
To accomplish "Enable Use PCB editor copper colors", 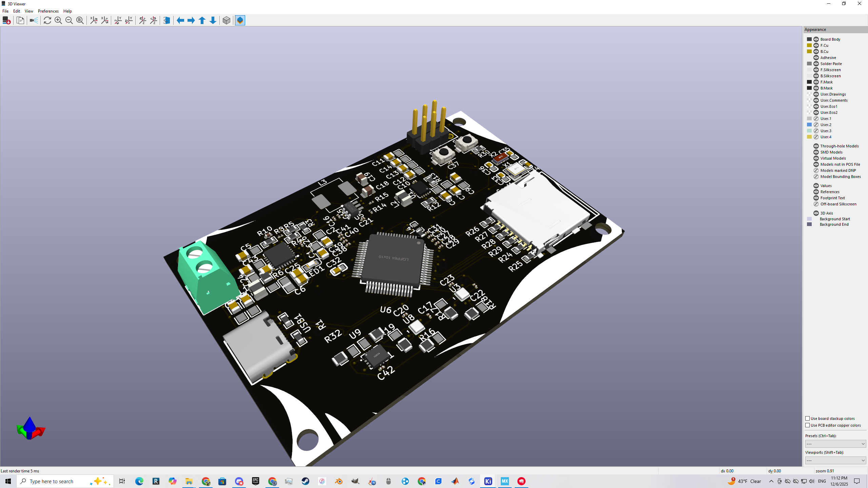I will click(808, 425).
